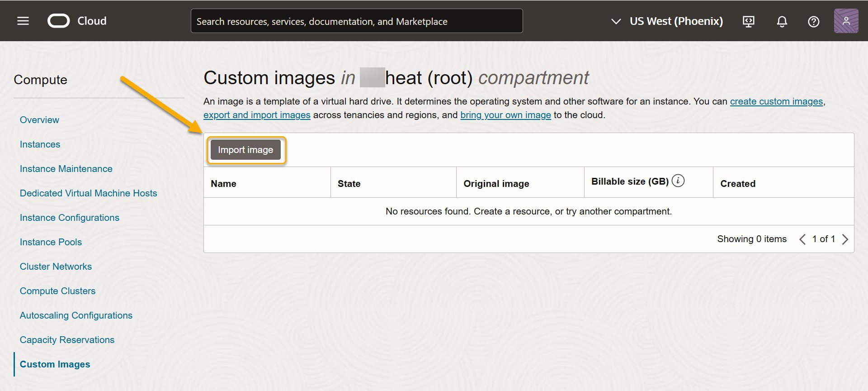
Task: Expand the US West (Phoenix) region selector
Action: (667, 21)
